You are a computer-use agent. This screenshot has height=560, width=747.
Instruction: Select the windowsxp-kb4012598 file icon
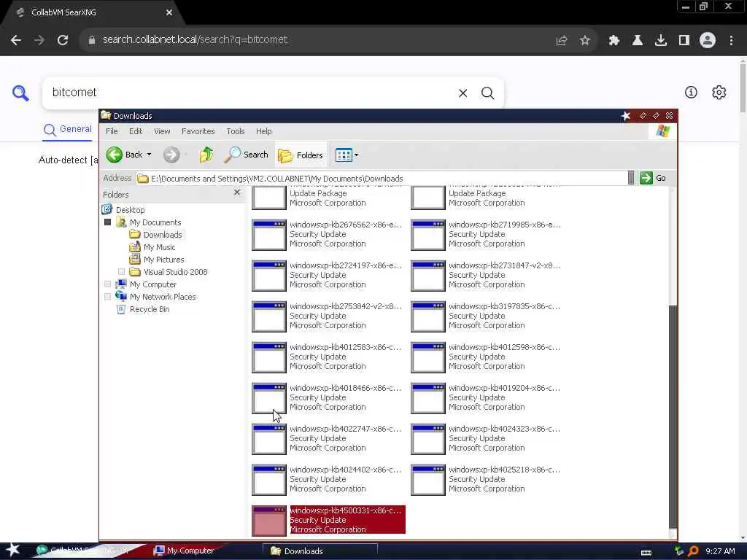coord(428,357)
